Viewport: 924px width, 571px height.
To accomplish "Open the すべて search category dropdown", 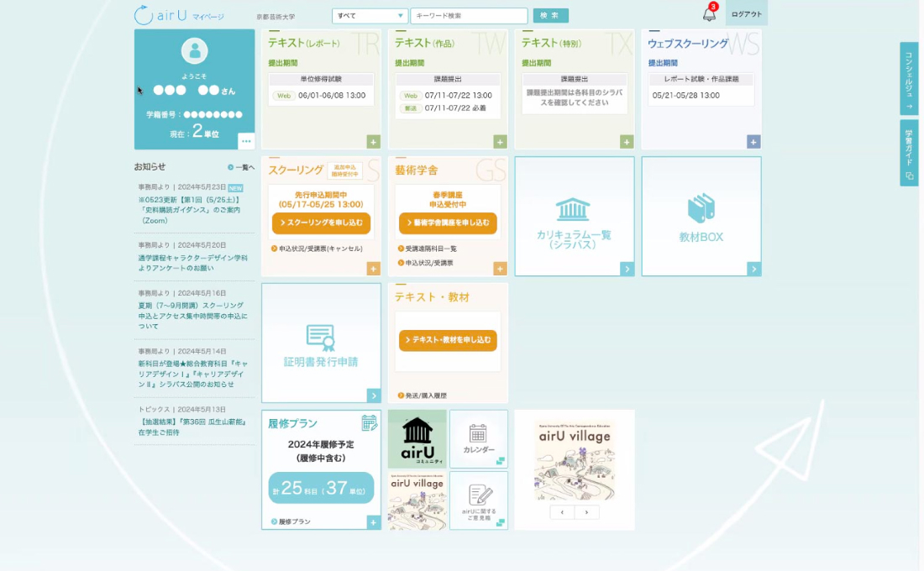I will click(x=370, y=16).
